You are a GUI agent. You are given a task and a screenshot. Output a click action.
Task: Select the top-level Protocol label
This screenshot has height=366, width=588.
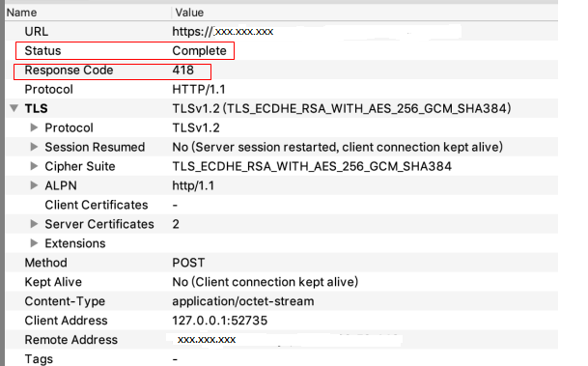tap(48, 89)
